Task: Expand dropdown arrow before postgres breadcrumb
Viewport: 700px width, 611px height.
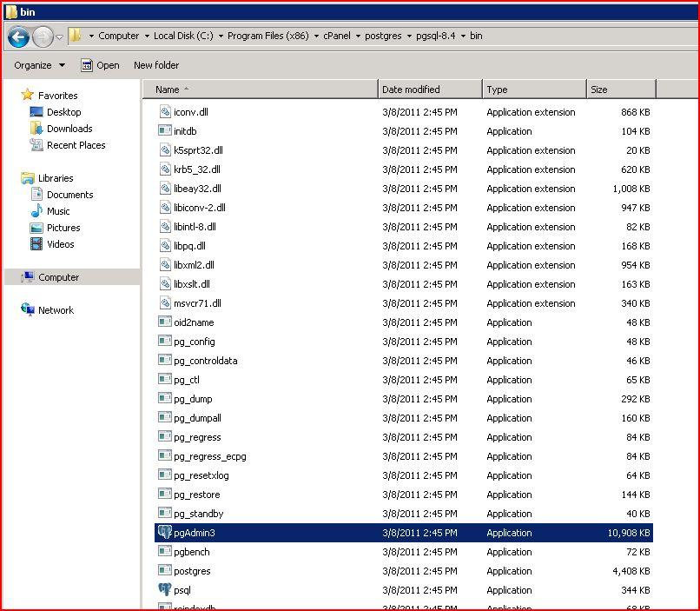Action: (358, 36)
